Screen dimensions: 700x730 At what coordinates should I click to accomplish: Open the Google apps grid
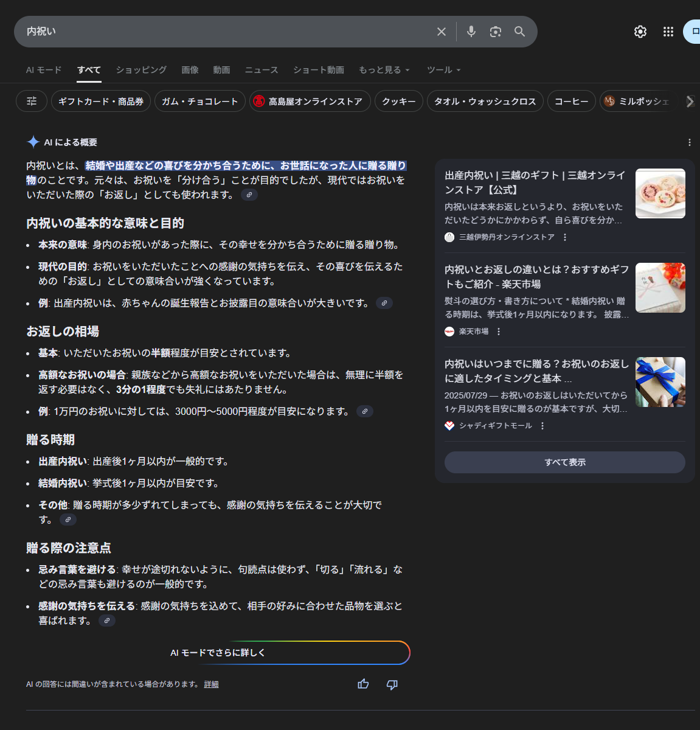coord(668,32)
